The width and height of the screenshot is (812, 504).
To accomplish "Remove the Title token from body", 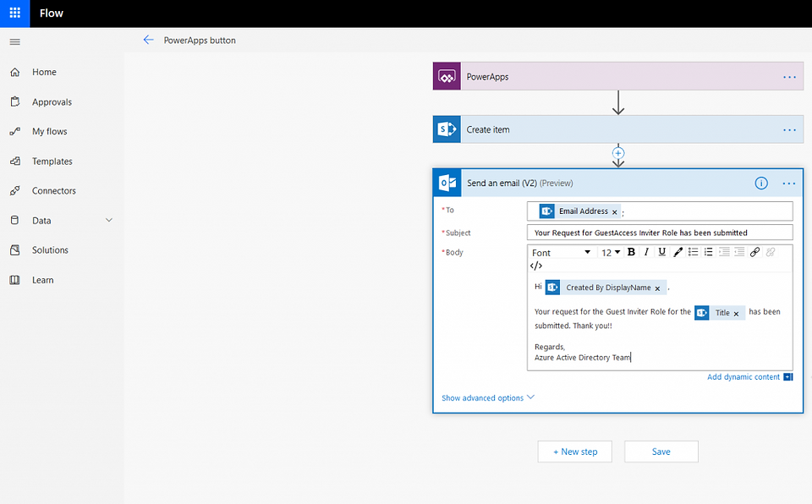I will pyautogui.click(x=736, y=314).
